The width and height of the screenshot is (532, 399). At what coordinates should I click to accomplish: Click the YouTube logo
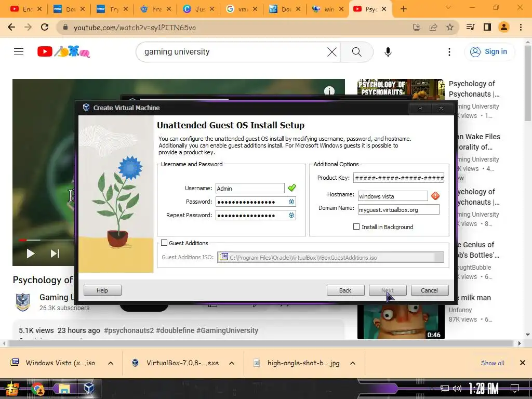(x=63, y=51)
